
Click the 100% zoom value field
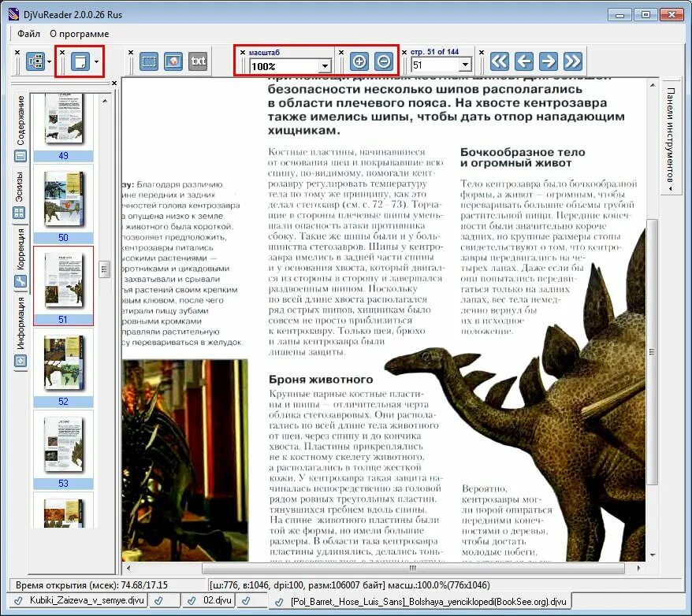(x=285, y=67)
